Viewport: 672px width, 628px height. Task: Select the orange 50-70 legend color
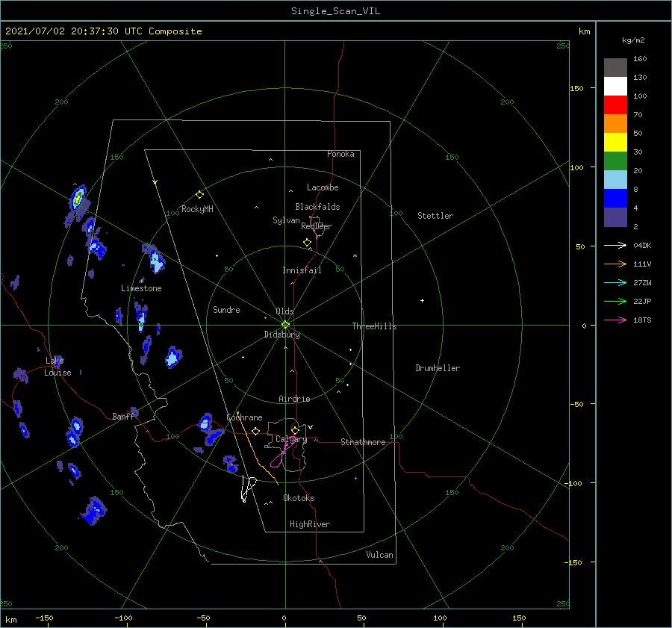pos(615,124)
